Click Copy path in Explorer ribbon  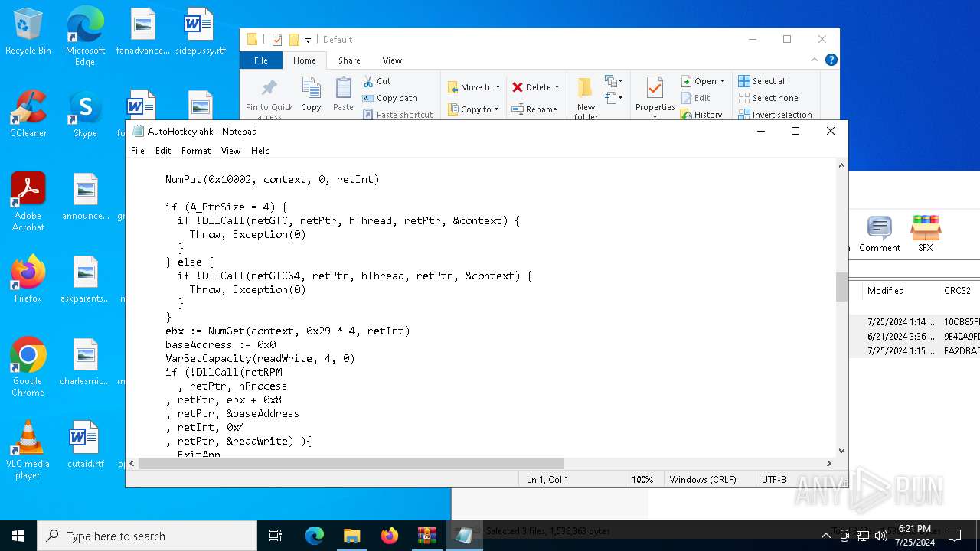click(390, 98)
